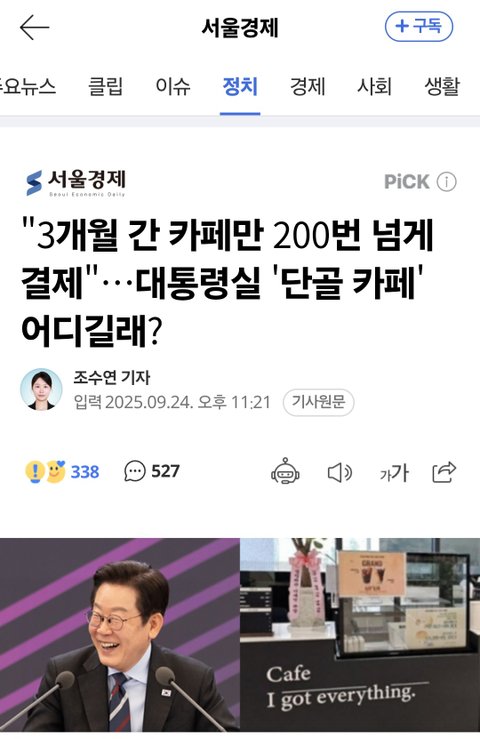Image resolution: width=480 pixels, height=739 pixels.
Task: Select the 생활 tab
Action: click(x=442, y=87)
